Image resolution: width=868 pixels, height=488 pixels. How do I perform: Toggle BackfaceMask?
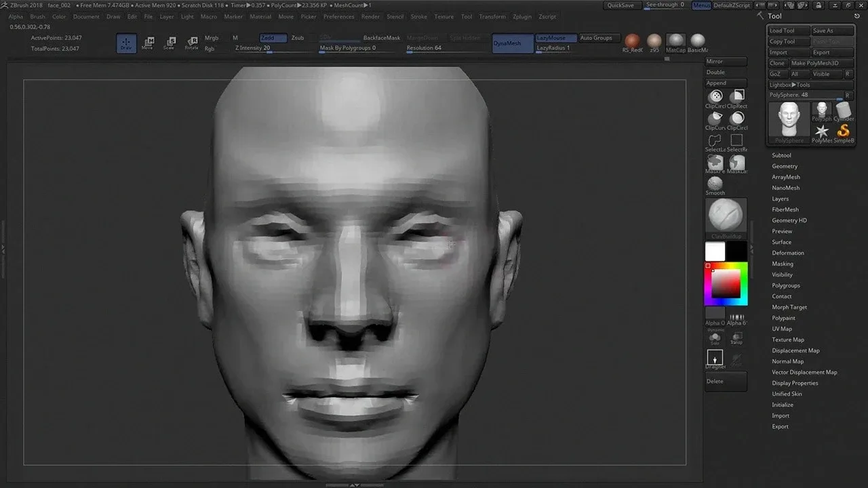click(x=382, y=38)
